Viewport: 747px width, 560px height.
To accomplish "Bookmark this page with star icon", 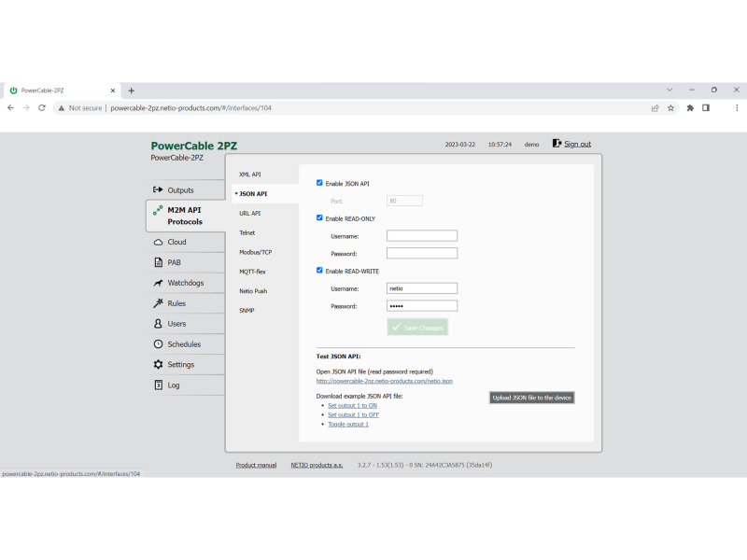I will pyautogui.click(x=670, y=108).
